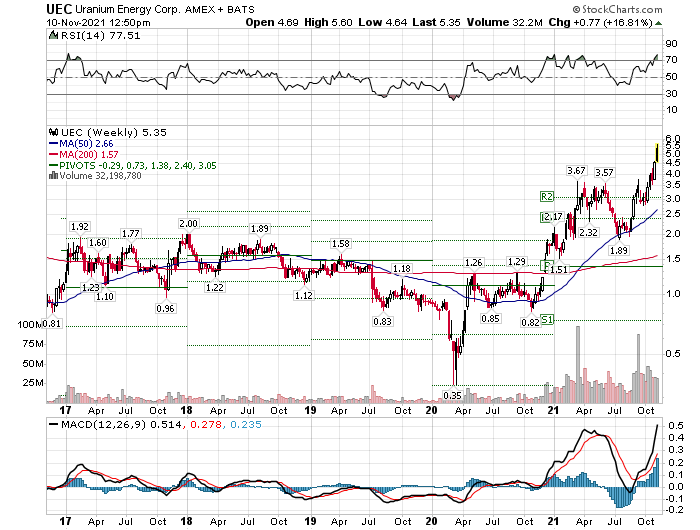Click the 10-Nov-2021 12:50pm timestamp
Image resolution: width=700 pixels, height=530 pixels.
[x=98, y=22]
